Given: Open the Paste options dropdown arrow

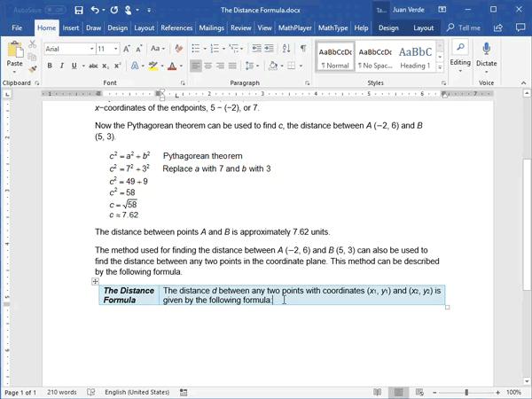Looking at the screenshot, I should tap(14, 72).
